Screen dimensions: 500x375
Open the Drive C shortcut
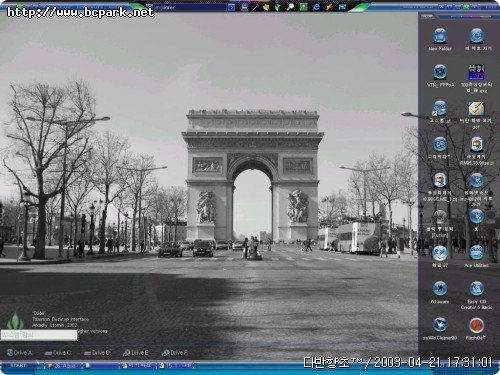click(x=58, y=352)
